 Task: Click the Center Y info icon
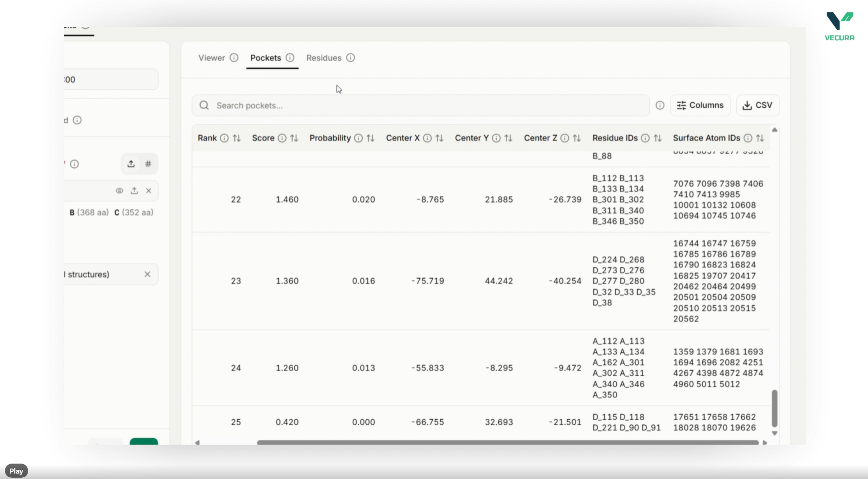pos(496,138)
